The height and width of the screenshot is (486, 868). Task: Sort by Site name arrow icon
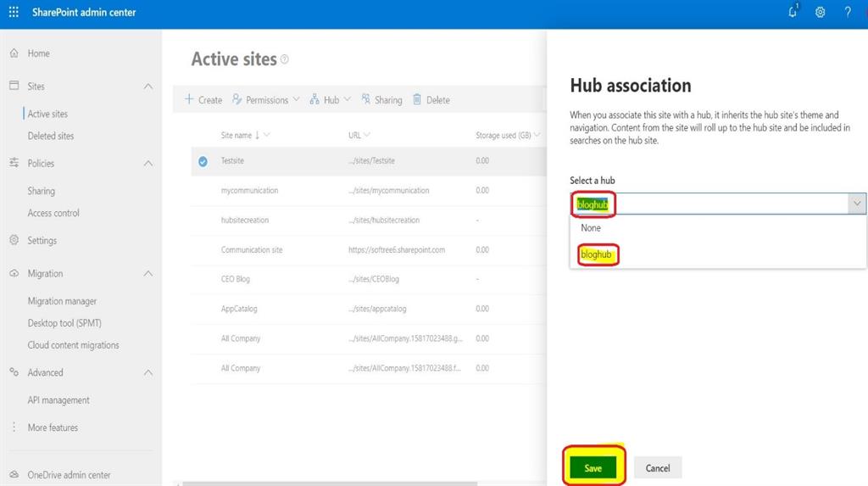click(257, 135)
